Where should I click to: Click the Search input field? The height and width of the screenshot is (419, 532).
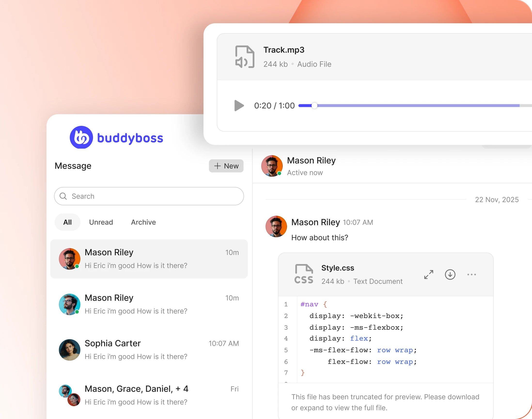click(149, 196)
